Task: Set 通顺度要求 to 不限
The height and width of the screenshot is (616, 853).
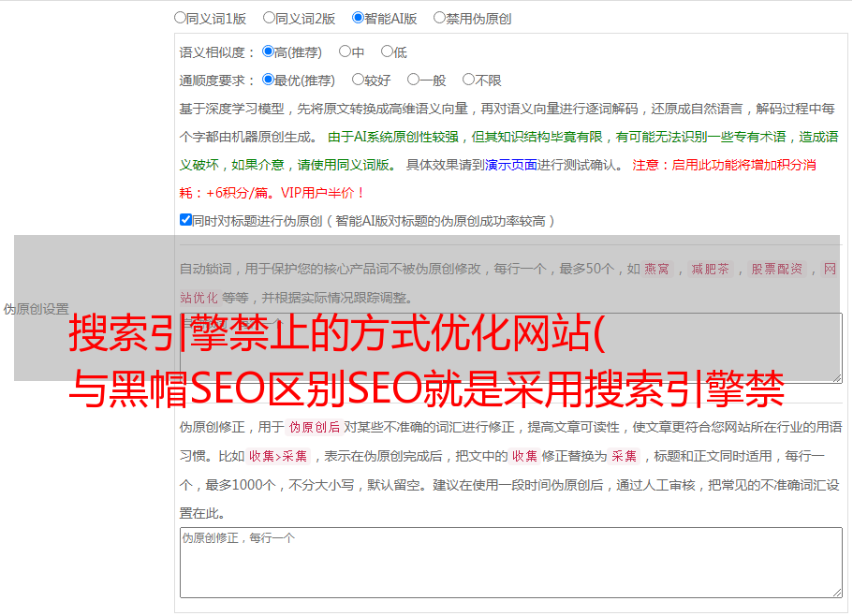Action: [x=468, y=80]
